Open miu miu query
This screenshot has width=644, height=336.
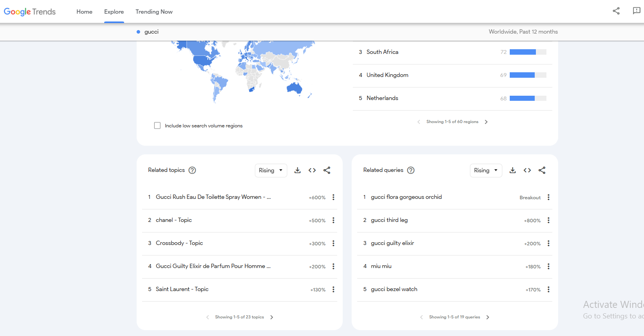point(381,266)
